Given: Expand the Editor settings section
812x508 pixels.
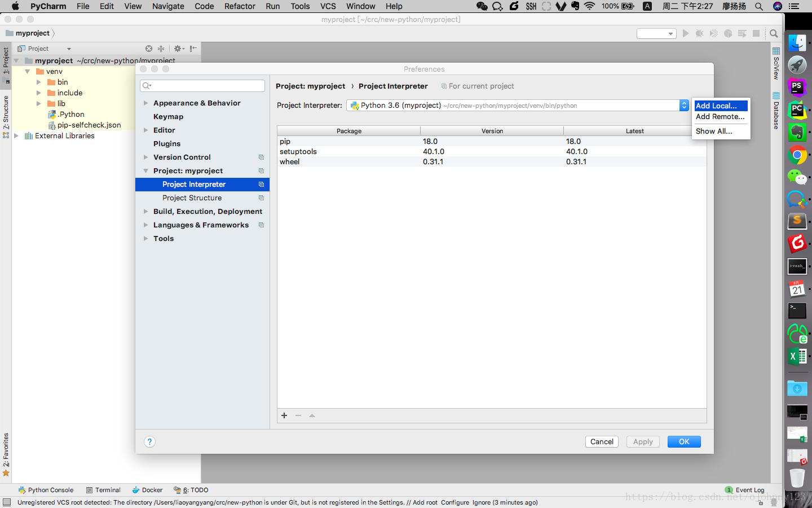Looking at the screenshot, I should point(146,130).
